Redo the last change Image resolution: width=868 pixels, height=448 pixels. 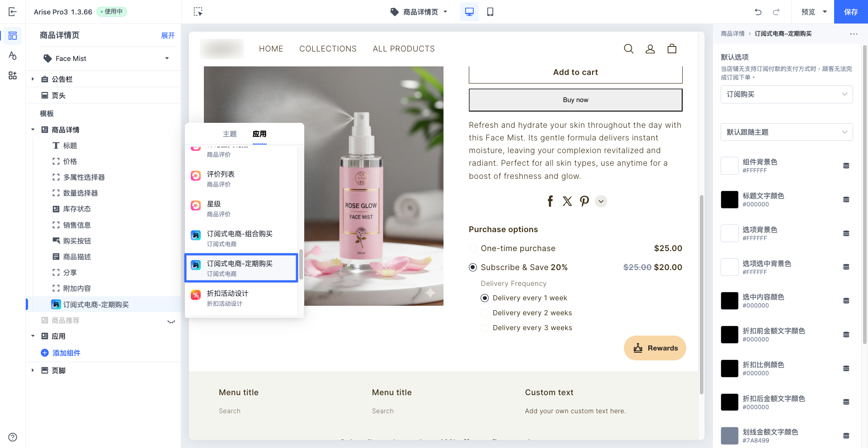(776, 12)
